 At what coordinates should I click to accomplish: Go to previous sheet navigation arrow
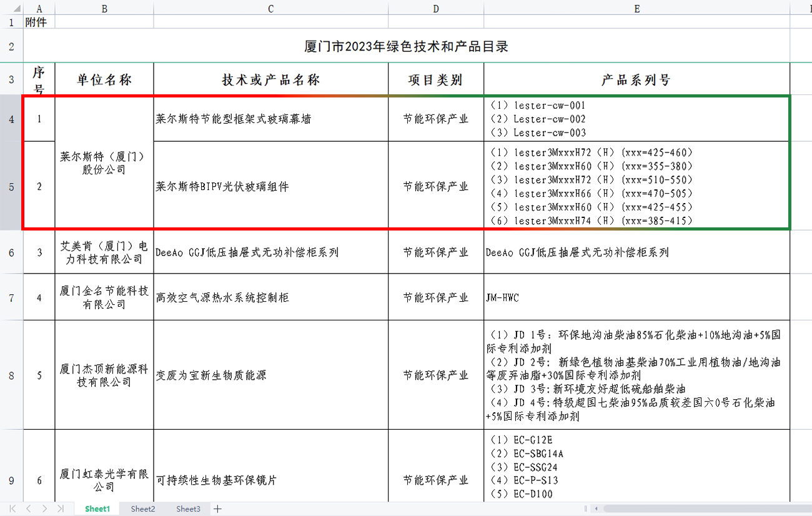(x=28, y=509)
